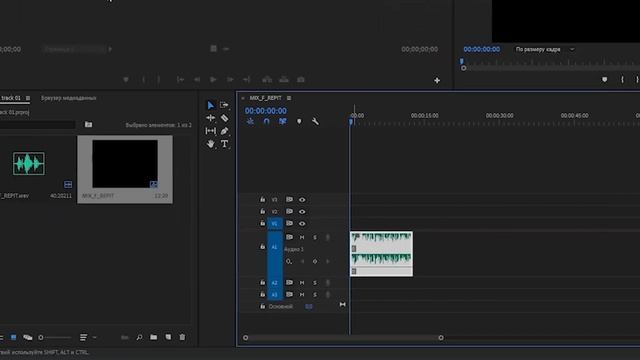Toggle lock on video track V2
Viewport: 640px width, 360px height.
(262, 211)
